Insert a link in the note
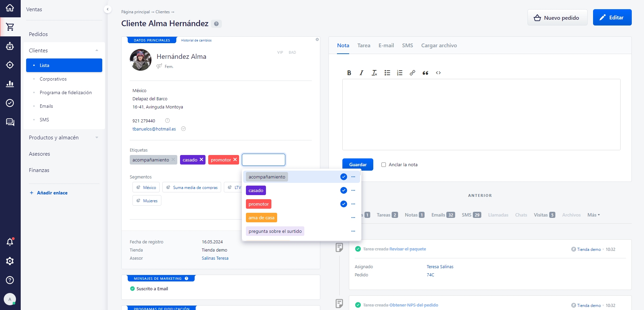Viewport: 644px width, 310px height. [x=412, y=73]
